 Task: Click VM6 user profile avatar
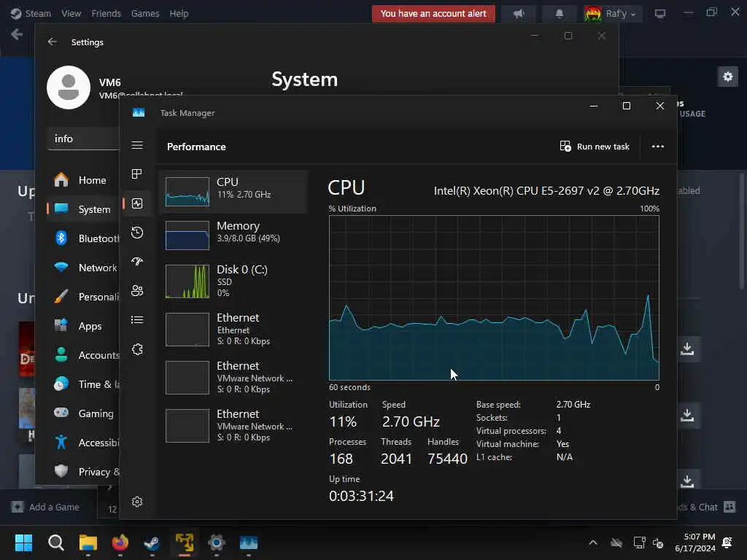coord(69,87)
